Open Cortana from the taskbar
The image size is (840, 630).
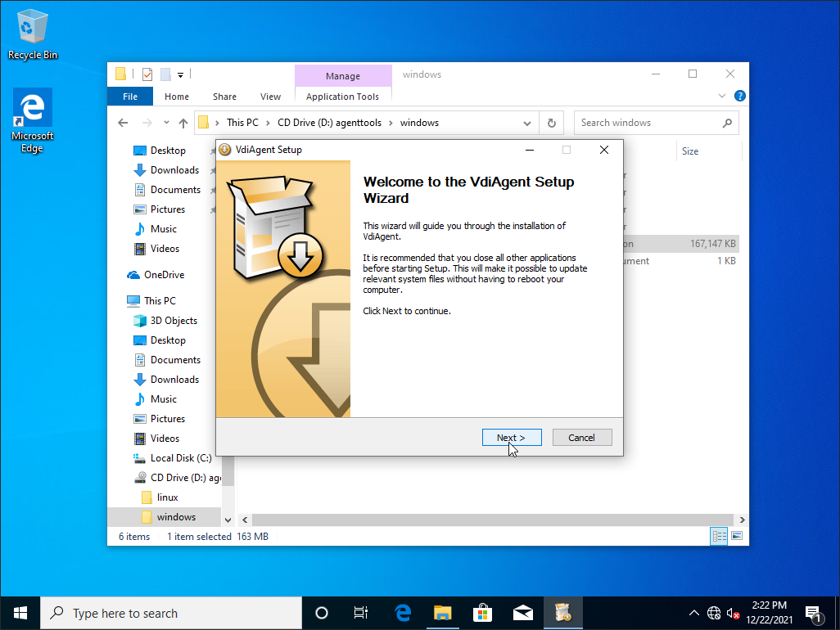[322, 614]
